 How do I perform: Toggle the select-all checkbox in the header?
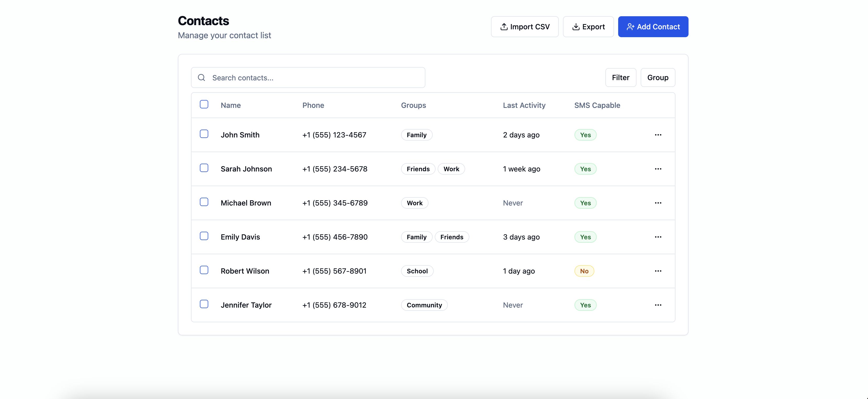[x=204, y=104]
